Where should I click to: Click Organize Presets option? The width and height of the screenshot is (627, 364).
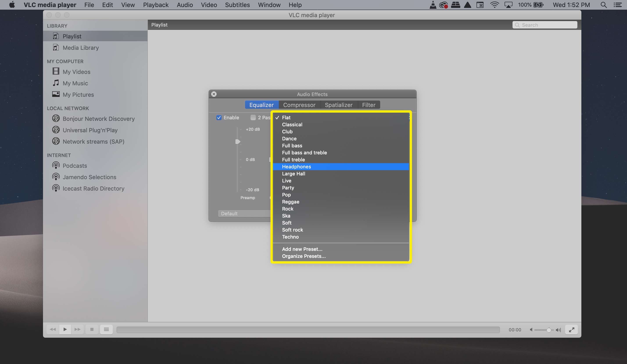(x=304, y=256)
